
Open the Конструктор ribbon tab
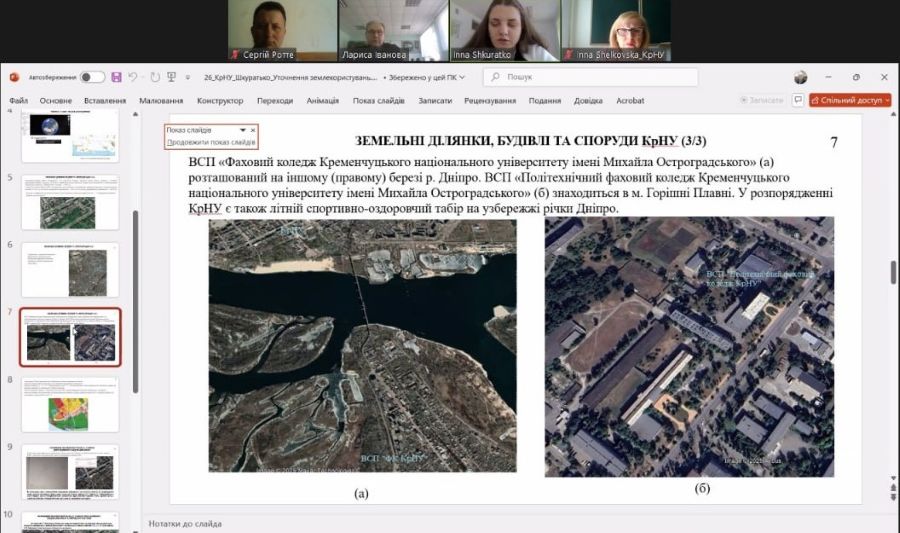tap(220, 100)
